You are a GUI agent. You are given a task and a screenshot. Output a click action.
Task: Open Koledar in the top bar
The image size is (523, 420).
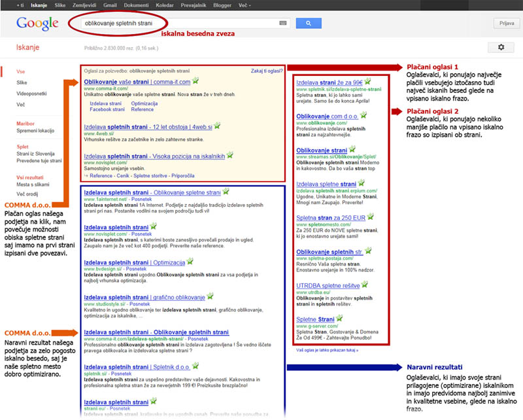tap(165, 5)
